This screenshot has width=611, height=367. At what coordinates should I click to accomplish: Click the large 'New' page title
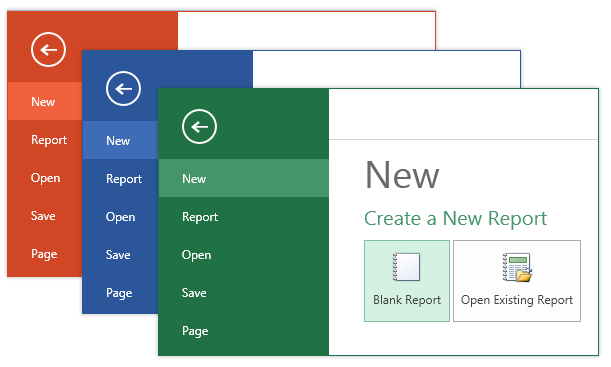point(402,175)
